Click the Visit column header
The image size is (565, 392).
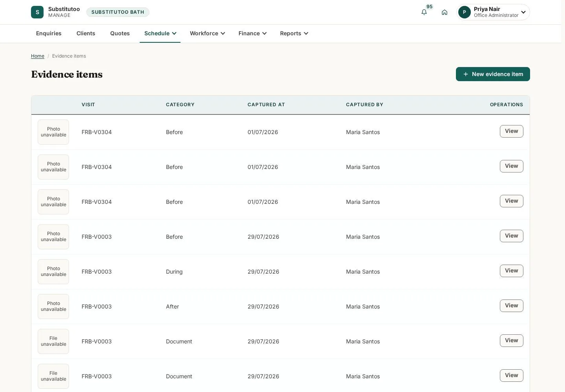tap(88, 105)
